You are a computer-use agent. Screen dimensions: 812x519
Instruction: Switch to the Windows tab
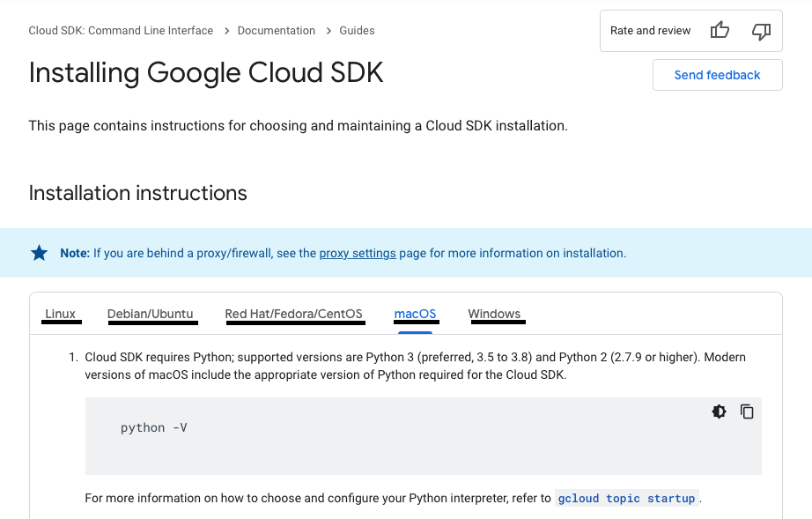click(x=494, y=314)
